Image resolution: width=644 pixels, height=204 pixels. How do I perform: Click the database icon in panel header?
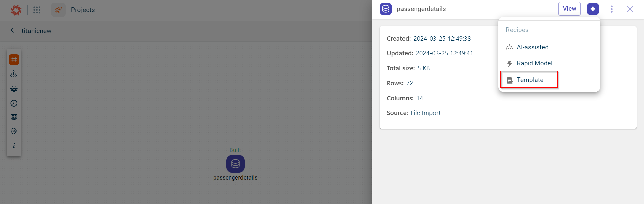[386, 9]
